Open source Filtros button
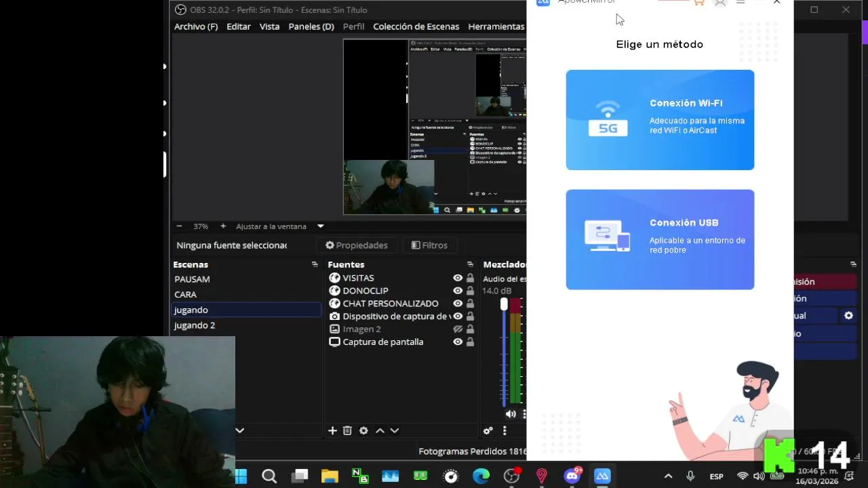 (430, 245)
